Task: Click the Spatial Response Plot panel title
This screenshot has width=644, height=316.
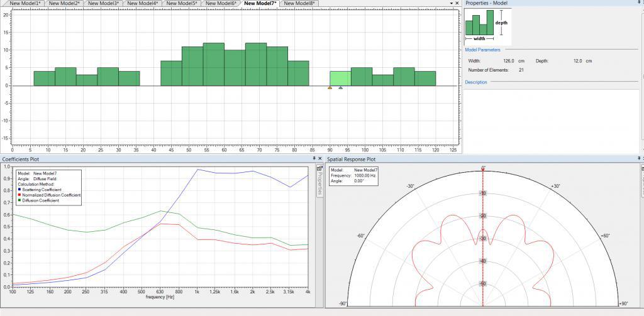Action: (x=351, y=159)
